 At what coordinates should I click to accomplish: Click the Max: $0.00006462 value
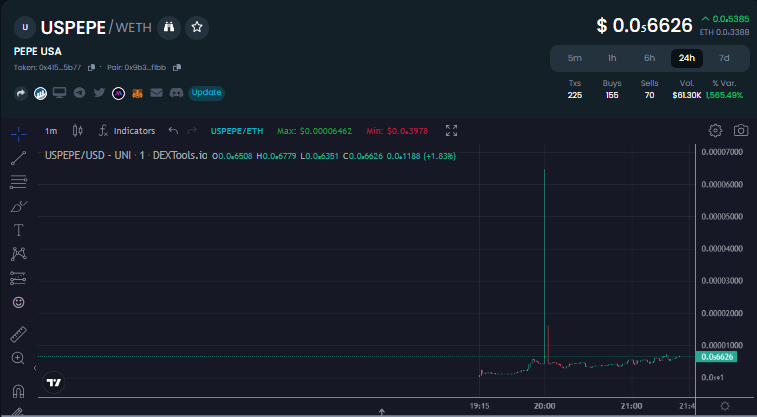tap(314, 131)
